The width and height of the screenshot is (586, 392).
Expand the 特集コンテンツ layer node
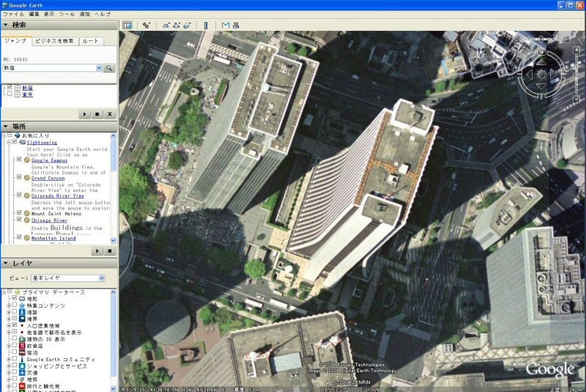9,306
